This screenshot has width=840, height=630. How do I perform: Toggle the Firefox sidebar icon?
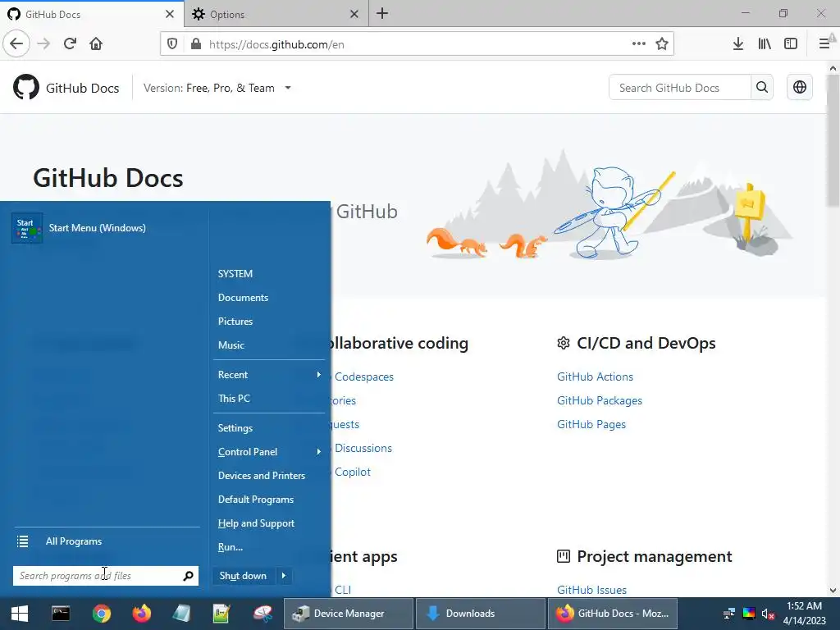click(x=791, y=44)
